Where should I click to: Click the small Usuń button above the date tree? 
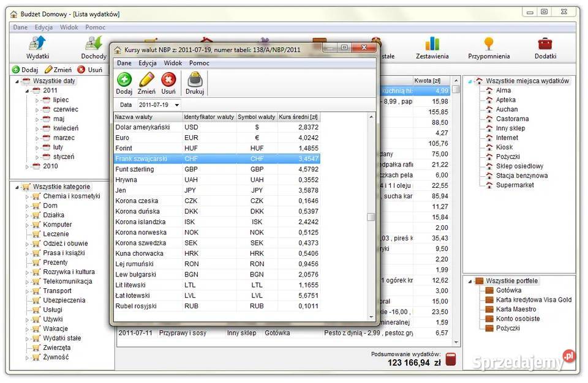90,70
